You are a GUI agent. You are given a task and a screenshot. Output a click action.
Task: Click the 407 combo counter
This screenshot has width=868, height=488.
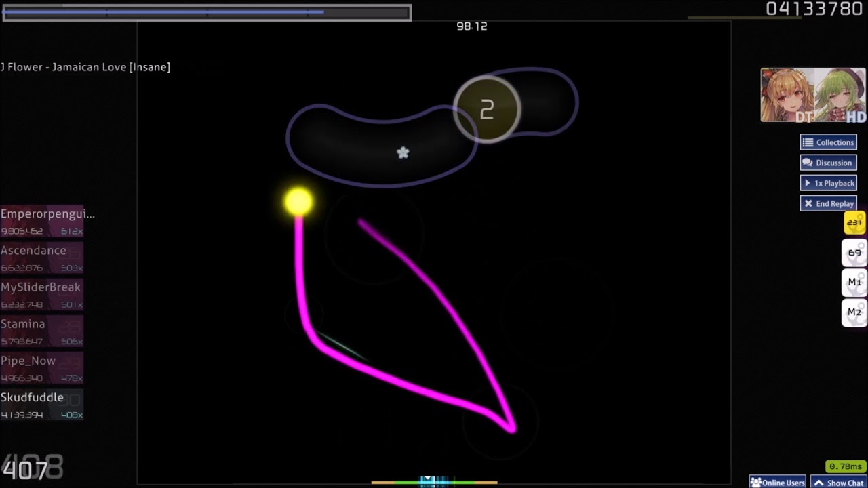click(25, 470)
